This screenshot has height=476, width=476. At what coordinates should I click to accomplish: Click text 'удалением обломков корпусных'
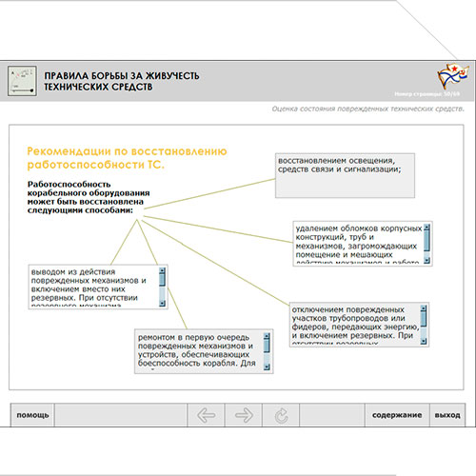(359, 228)
